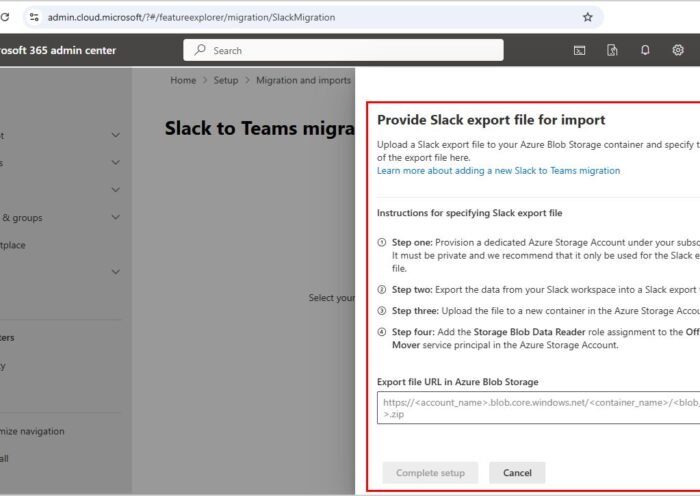Open Learn more about Slack to Teams migration
The height and width of the screenshot is (496, 700).
[498, 171]
